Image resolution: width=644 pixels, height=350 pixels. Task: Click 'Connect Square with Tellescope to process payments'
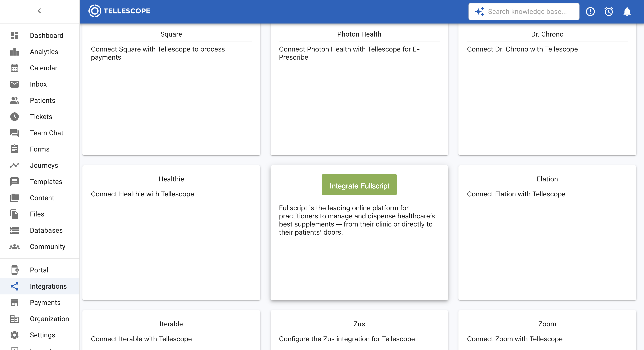[x=158, y=53]
